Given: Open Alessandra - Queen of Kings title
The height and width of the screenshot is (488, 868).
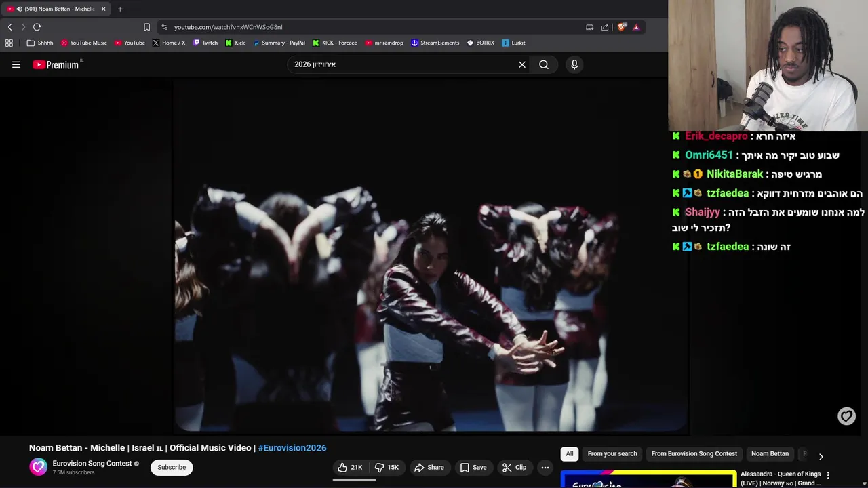Looking at the screenshot, I should coord(781,479).
